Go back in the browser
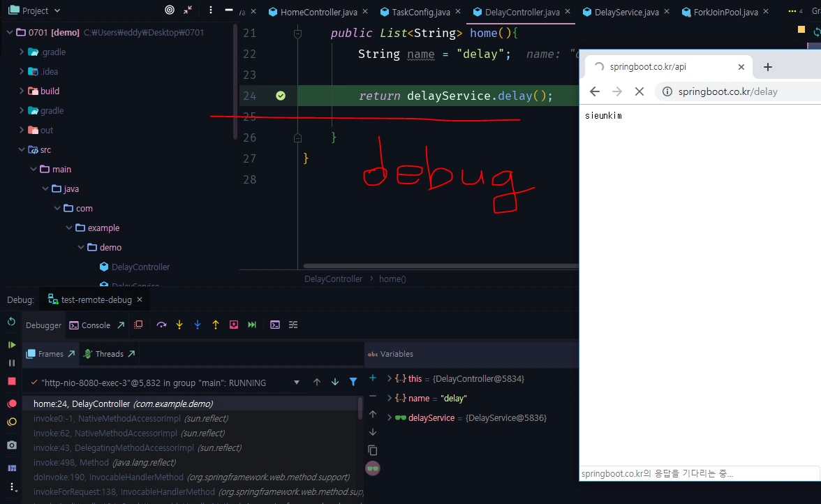Viewport: 821px width, 504px height. [594, 91]
